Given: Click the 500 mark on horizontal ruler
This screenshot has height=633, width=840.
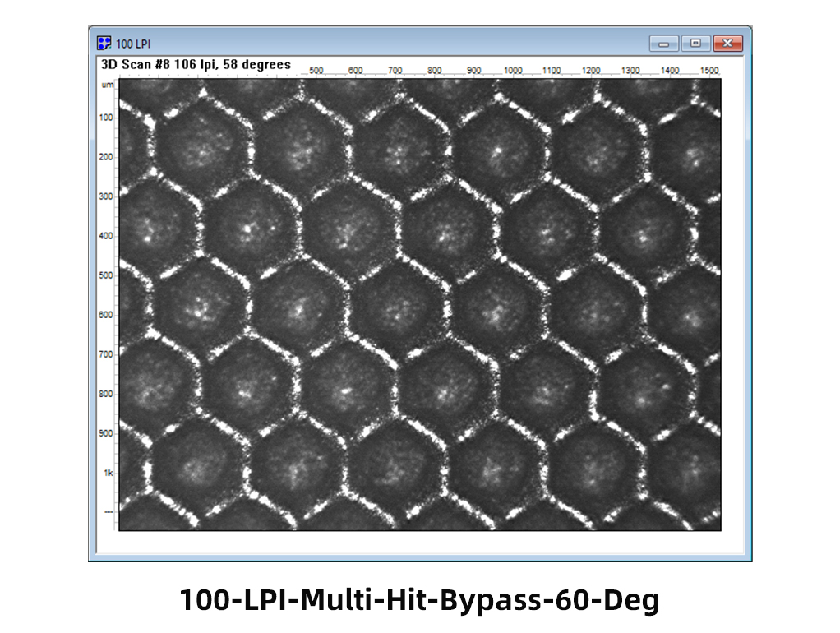Looking at the screenshot, I should (316, 71).
